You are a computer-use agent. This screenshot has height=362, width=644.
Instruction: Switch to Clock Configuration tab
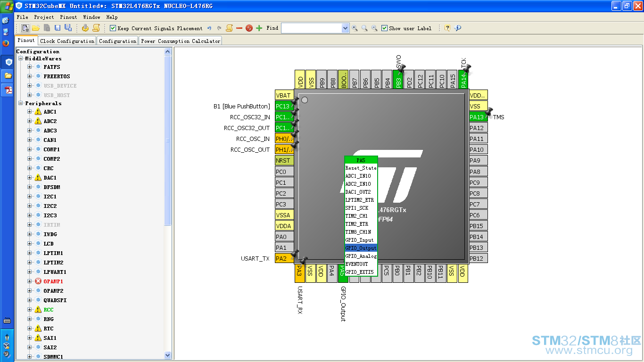tap(67, 41)
